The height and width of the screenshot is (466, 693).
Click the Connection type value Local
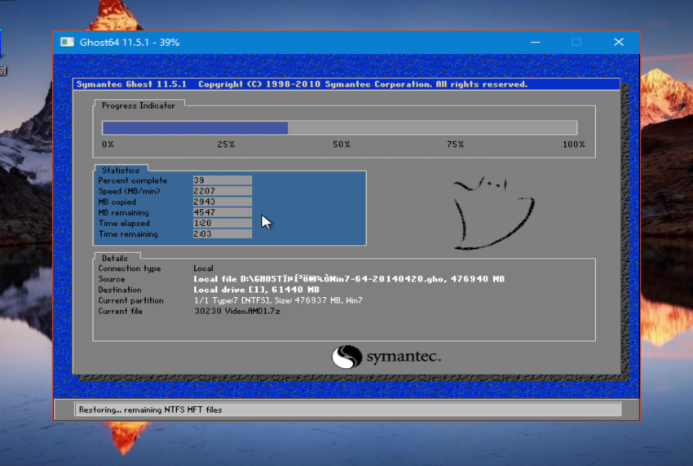click(x=203, y=268)
